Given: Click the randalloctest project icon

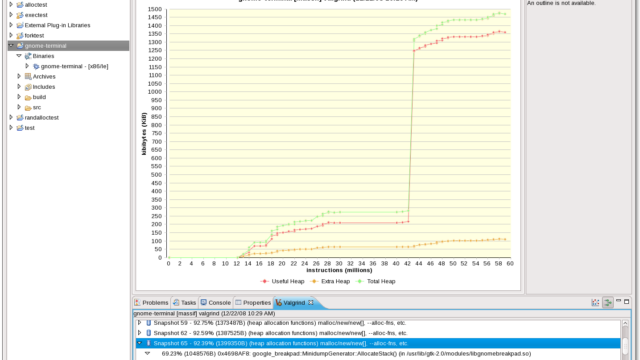Looking at the screenshot, I should pyautogui.click(x=20, y=118).
